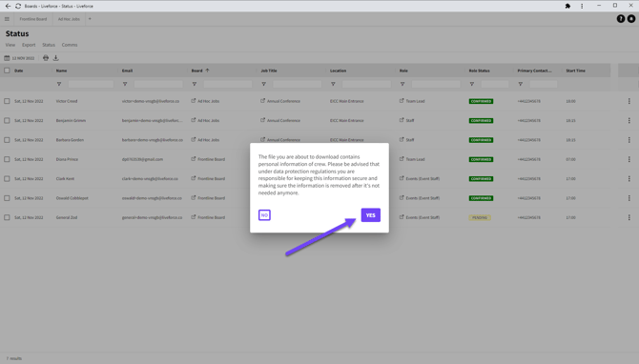Screen dimensions: 639x364
Task: Select the checkbox for General Zod row
Action: point(7,217)
